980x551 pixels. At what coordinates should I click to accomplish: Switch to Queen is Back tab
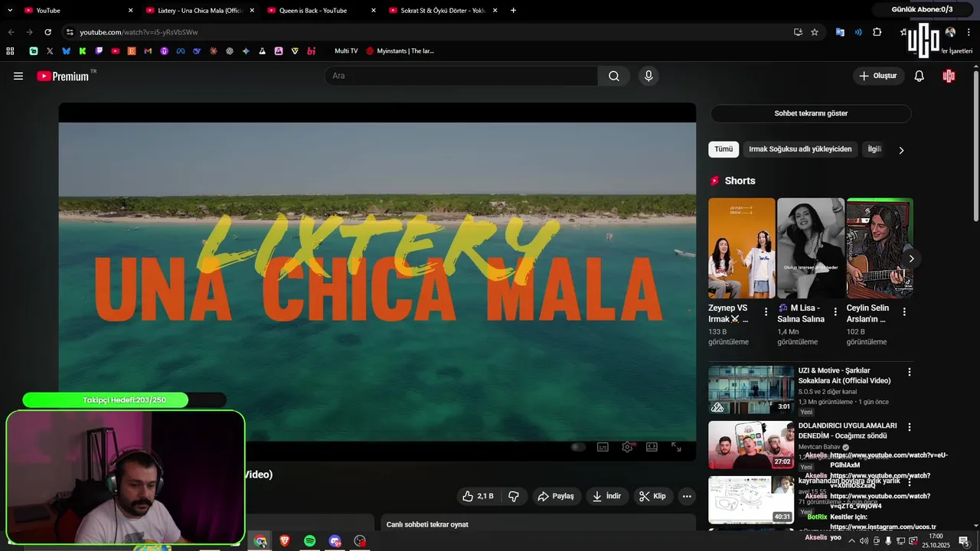coord(322,10)
